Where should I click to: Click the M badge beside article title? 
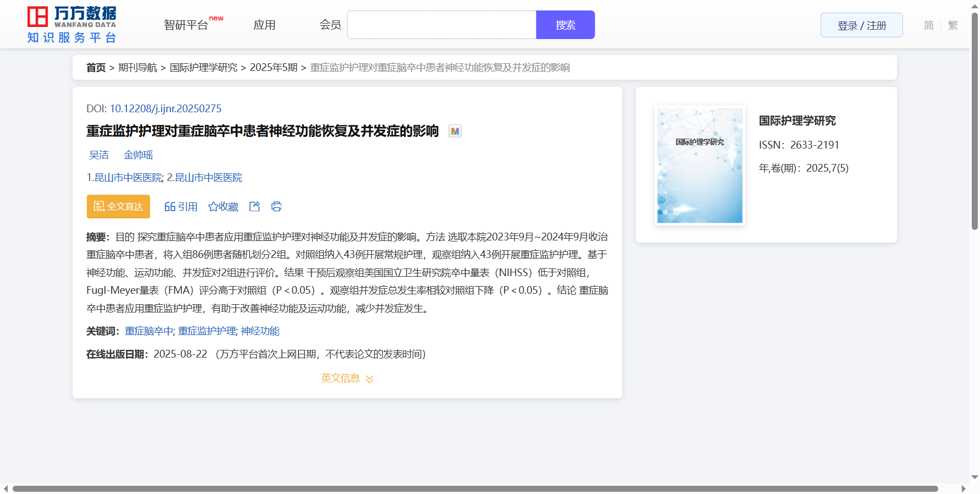pos(455,131)
